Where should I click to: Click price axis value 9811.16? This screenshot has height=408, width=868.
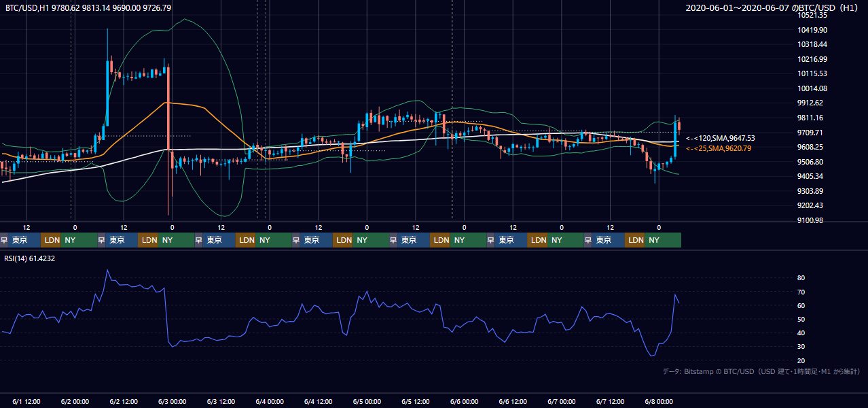[811, 118]
